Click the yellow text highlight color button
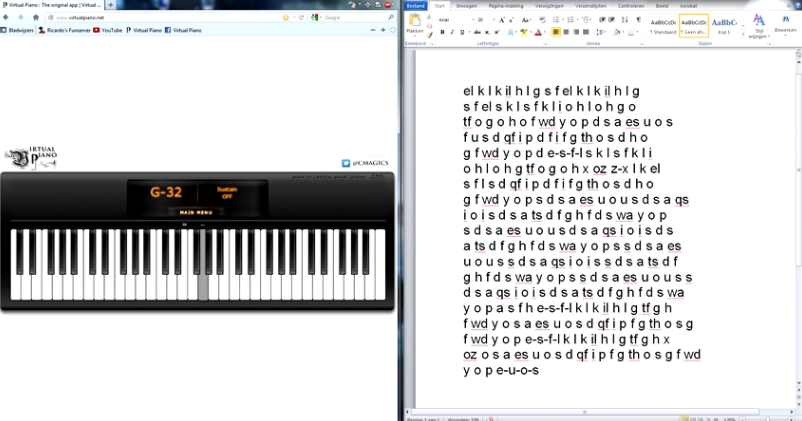 click(x=524, y=32)
